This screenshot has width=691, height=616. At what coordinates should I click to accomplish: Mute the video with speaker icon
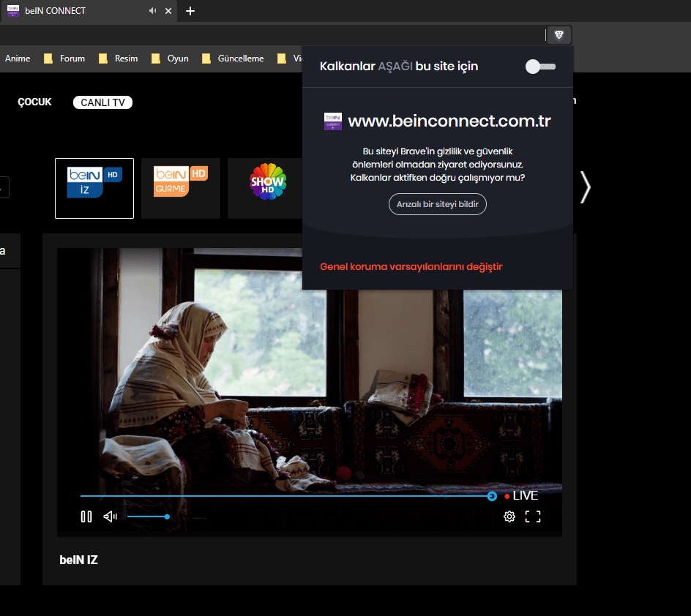pos(111,517)
